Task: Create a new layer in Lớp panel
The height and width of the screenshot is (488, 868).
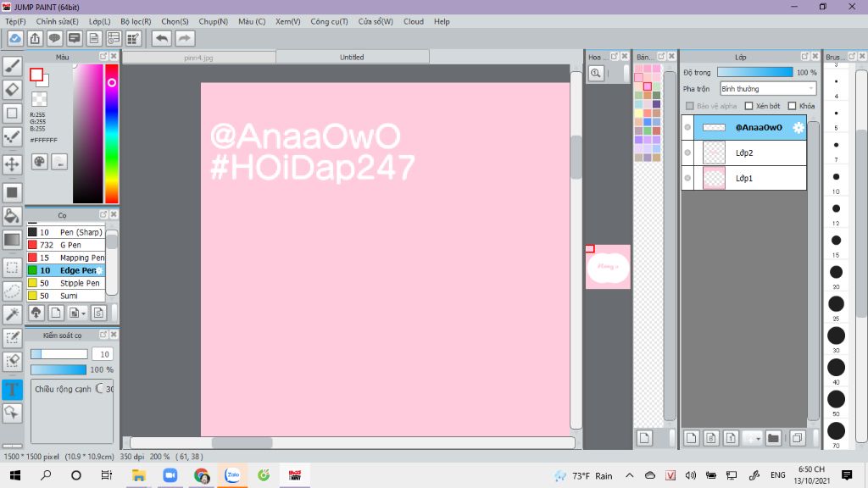Action: click(x=691, y=438)
